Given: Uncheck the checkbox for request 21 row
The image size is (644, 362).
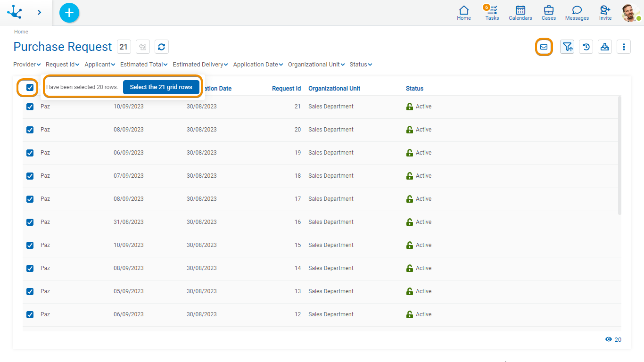Looking at the screenshot, I should pos(30,107).
